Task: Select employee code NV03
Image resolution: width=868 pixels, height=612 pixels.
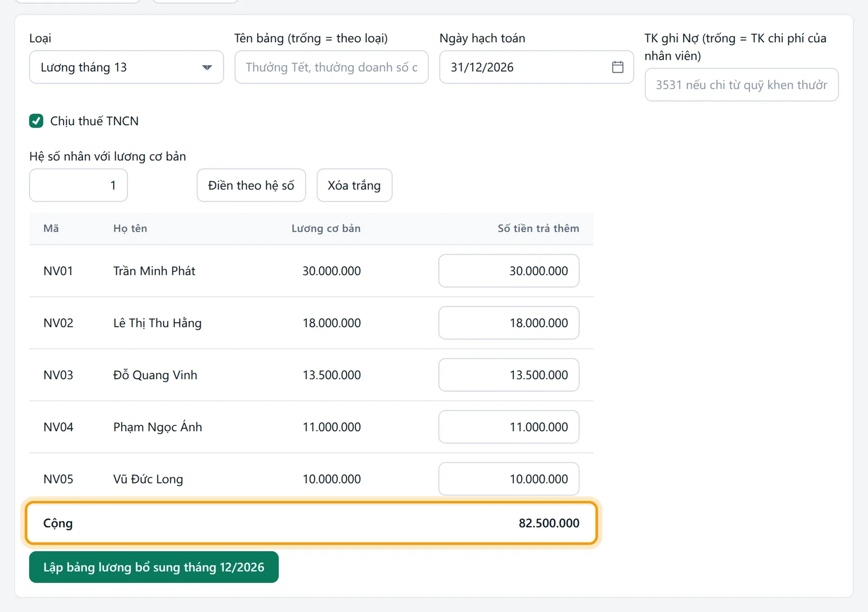Action: point(58,375)
